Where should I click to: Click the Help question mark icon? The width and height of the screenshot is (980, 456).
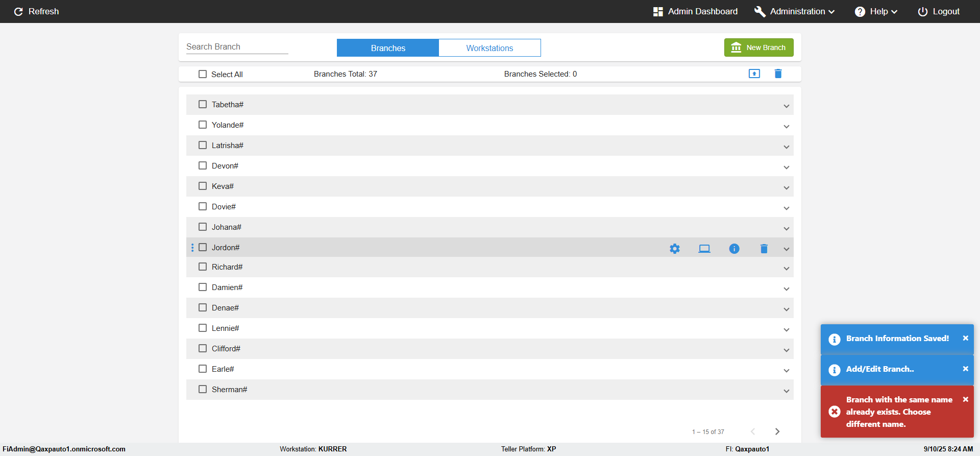(x=860, y=11)
